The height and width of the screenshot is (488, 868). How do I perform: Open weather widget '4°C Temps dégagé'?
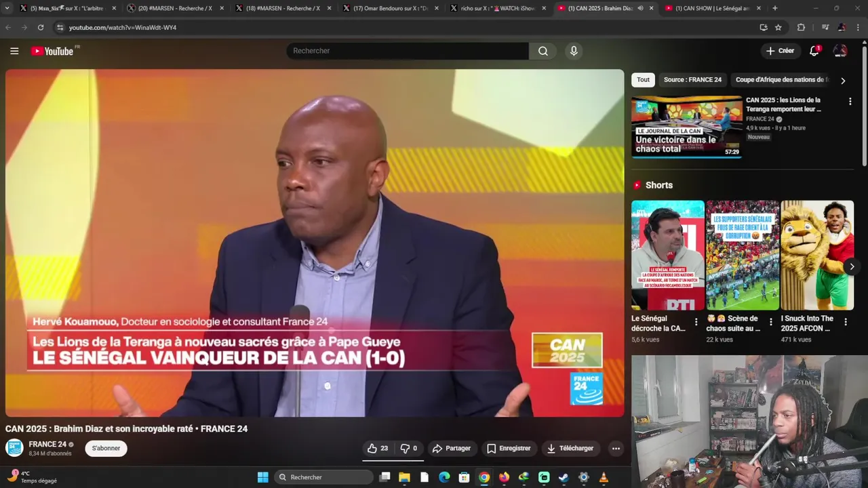(x=33, y=477)
